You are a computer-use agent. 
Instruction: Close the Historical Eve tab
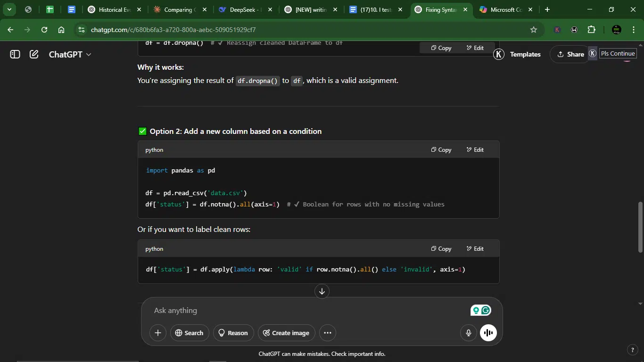[139, 9]
